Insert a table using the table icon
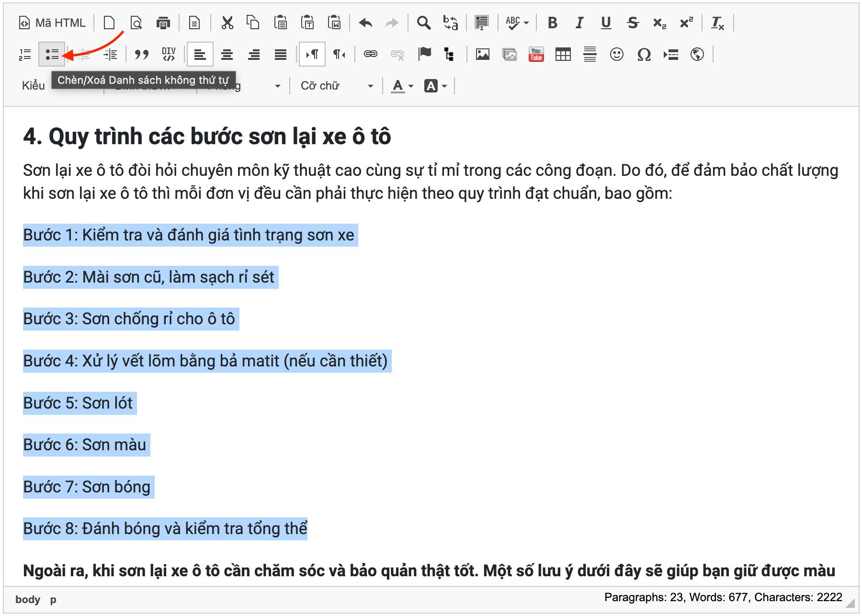Image resolution: width=862 pixels, height=616 pixels. click(x=563, y=55)
